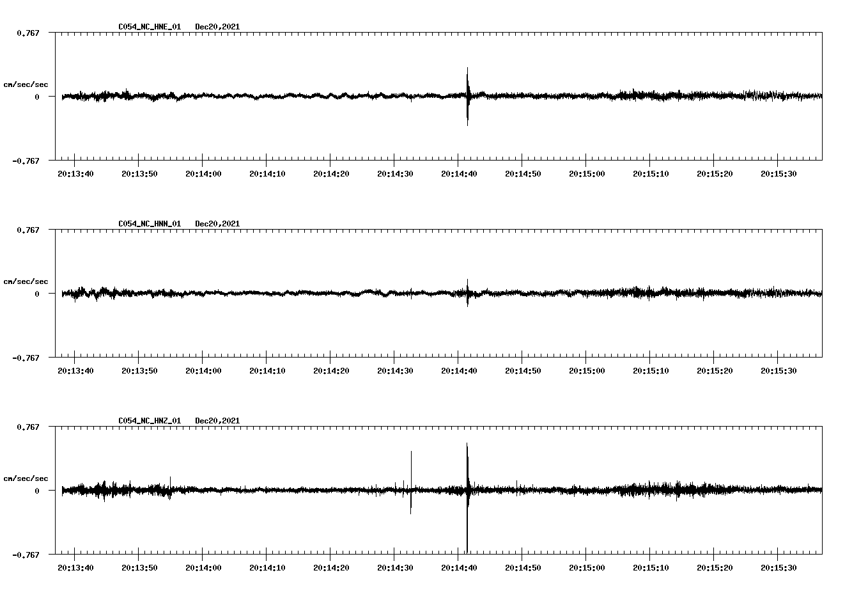This screenshot has width=868, height=591.
Task: Click 20:15:30 time label under HNZ plot
Action: (x=779, y=567)
